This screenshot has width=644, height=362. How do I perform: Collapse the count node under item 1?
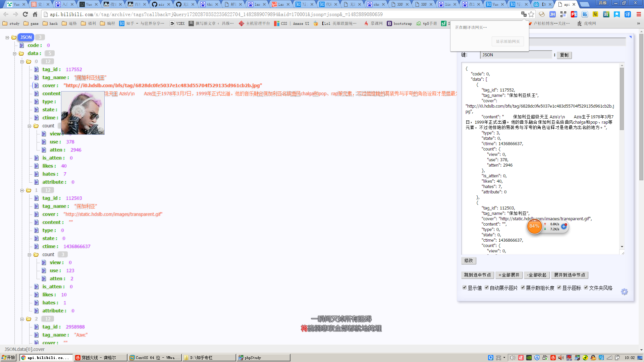(29, 255)
